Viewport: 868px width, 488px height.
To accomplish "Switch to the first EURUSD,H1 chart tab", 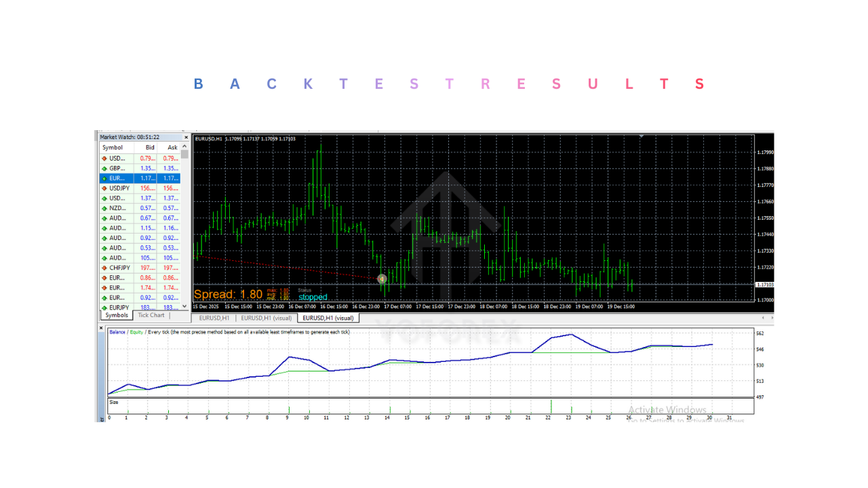I will (213, 318).
